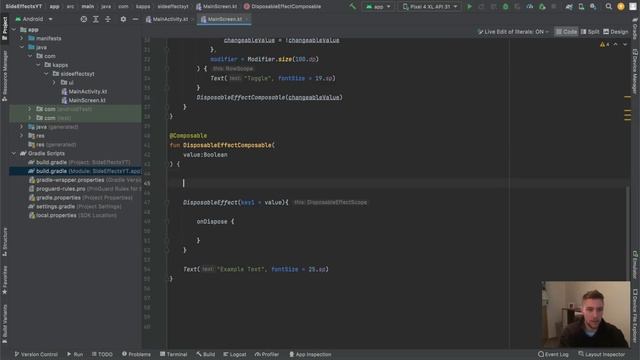Open the App Inspection tool tab
The height and width of the screenshot is (360, 640).
pyautogui.click(x=310, y=354)
